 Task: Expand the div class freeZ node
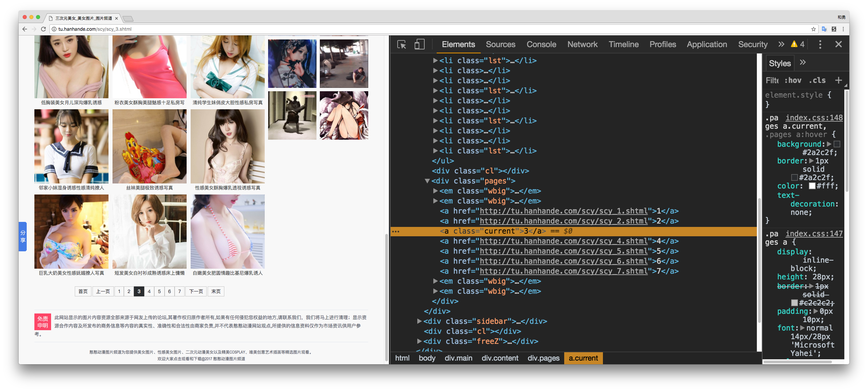419,341
